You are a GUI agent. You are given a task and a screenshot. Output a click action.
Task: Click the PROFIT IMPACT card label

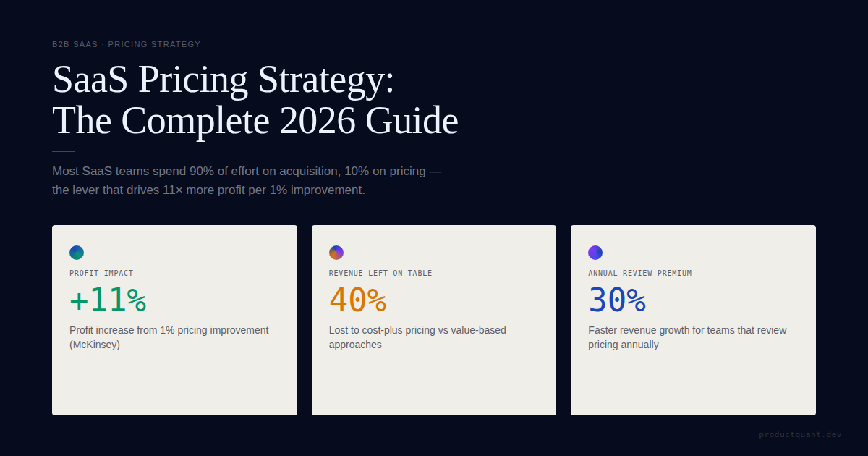(101, 274)
